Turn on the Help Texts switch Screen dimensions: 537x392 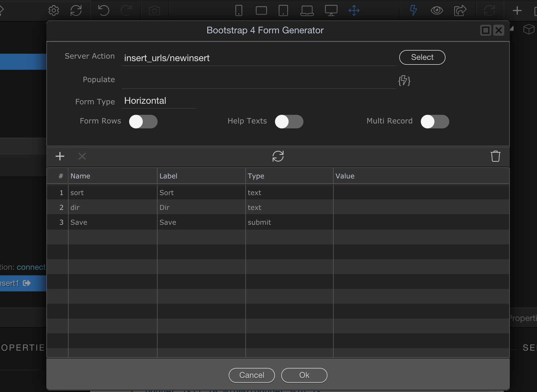(289, 122)
